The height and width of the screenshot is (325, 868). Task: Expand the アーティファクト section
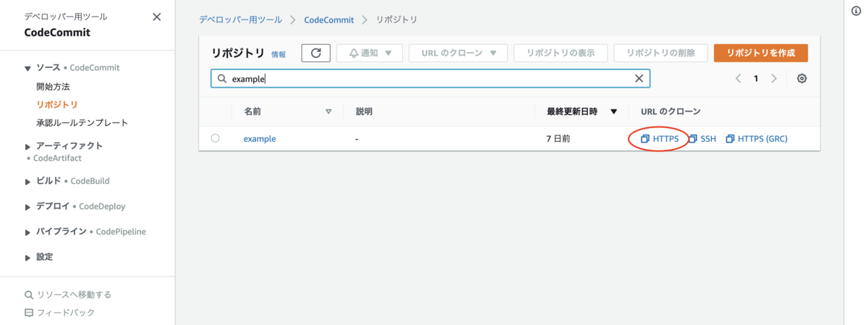pyautogui.click(x=28, y=146)
